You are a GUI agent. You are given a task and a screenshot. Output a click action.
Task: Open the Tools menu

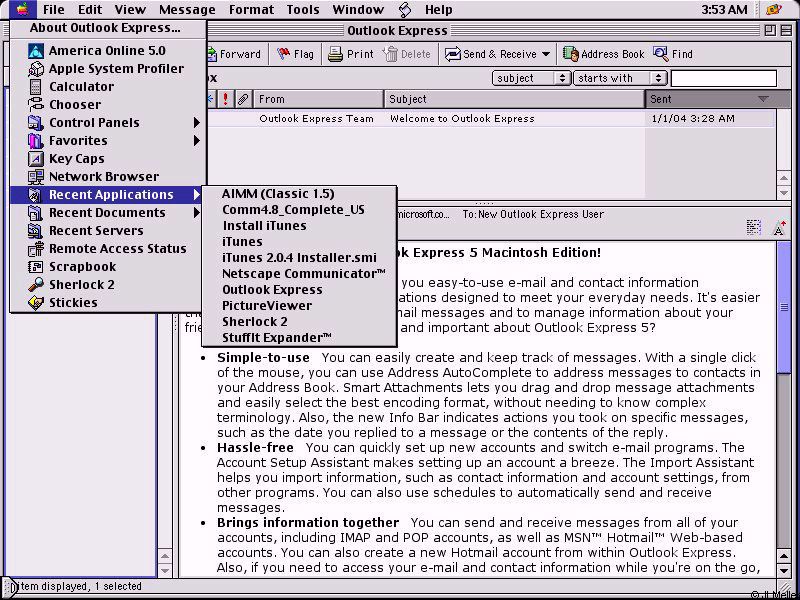pos(303,10)
